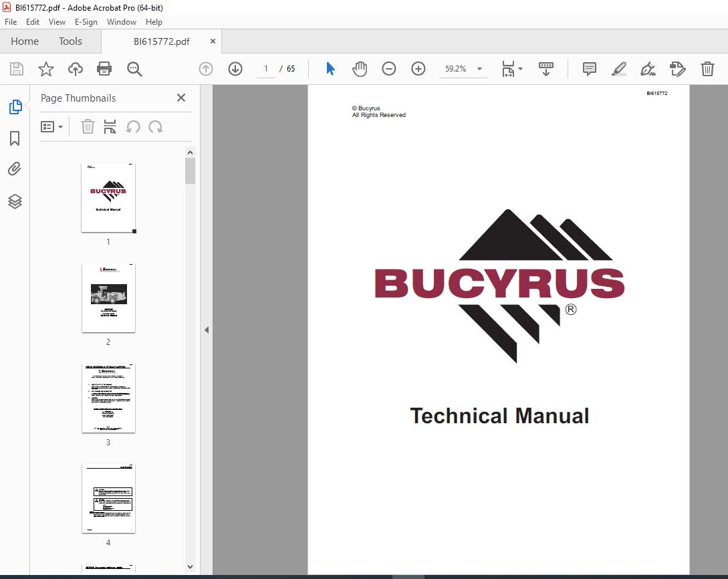Zoom out with the minus button

[x=388, y=69]
